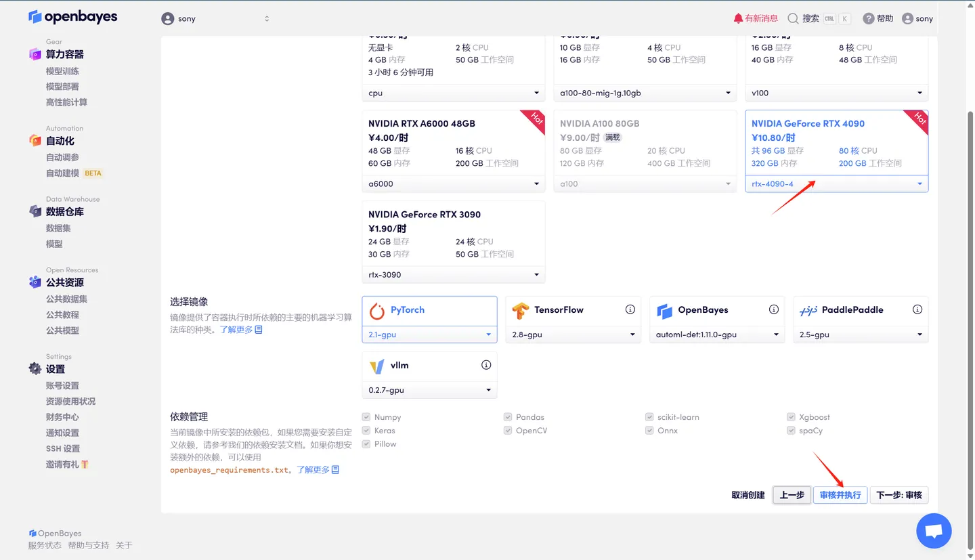Click the vllm logo icon
This screenshot has height=560, width=975.
pyautogui.click(x=376, y=366)
